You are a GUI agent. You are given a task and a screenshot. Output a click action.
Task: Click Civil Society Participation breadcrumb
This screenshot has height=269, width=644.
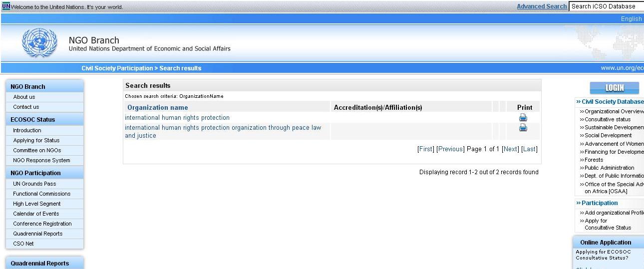[x=117, y=68]
